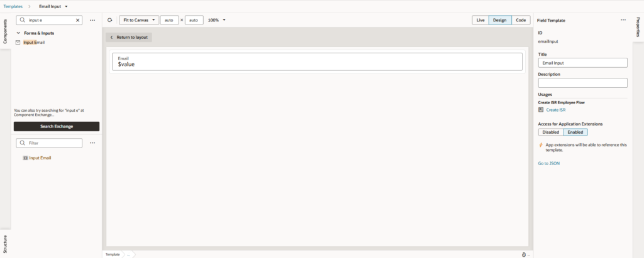Click the Create ISR page icon
Screen dimensions: 644x258
coord(541,110)
